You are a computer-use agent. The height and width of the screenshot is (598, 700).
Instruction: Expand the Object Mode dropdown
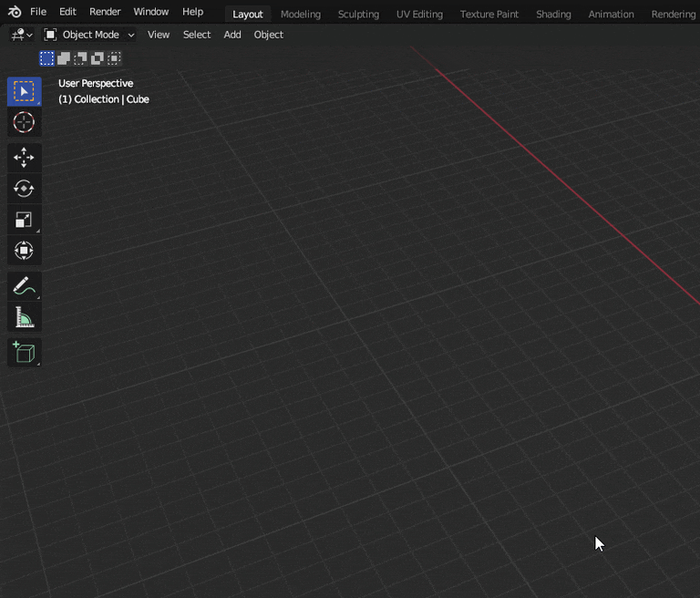pyautogui.click(x=89, y=35)
